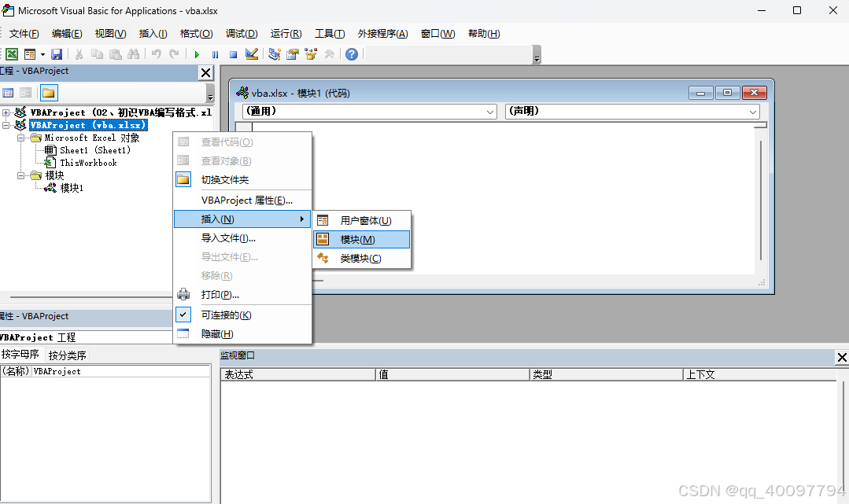Collapse the Microsoft Excel 对象 folder
The height and width of the screenshot is (504, 849).
pos(20,138)
